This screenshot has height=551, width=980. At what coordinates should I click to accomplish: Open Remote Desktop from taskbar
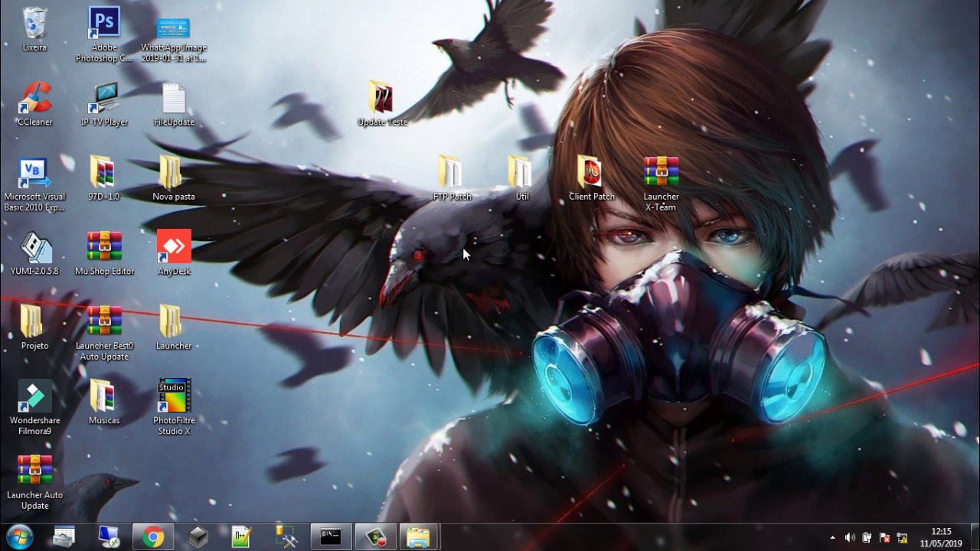108,537
